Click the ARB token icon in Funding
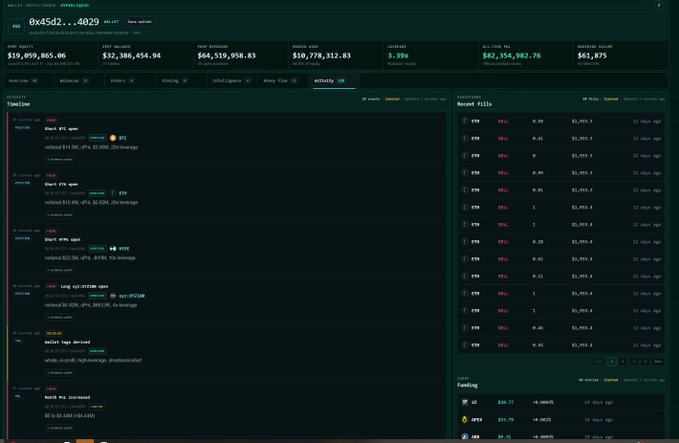 pos(465,437)
